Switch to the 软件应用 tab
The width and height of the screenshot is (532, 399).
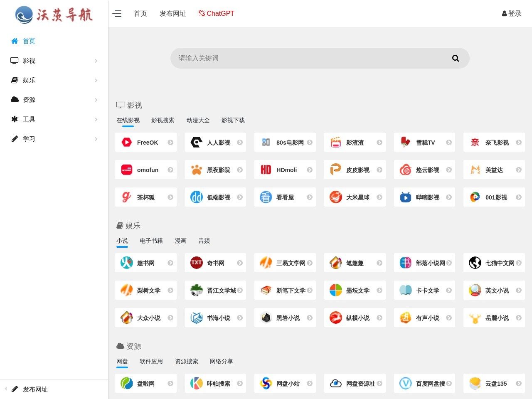click(151, 362)
